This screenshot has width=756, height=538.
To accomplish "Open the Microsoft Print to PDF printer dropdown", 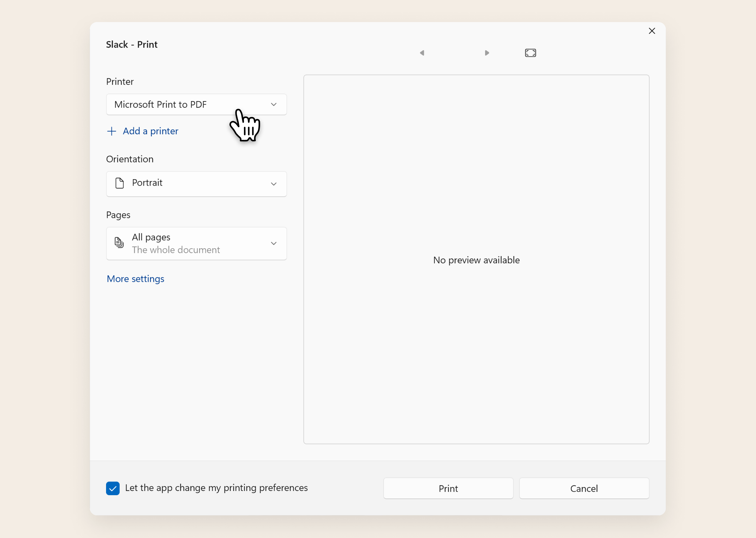I will coord(185,105).
